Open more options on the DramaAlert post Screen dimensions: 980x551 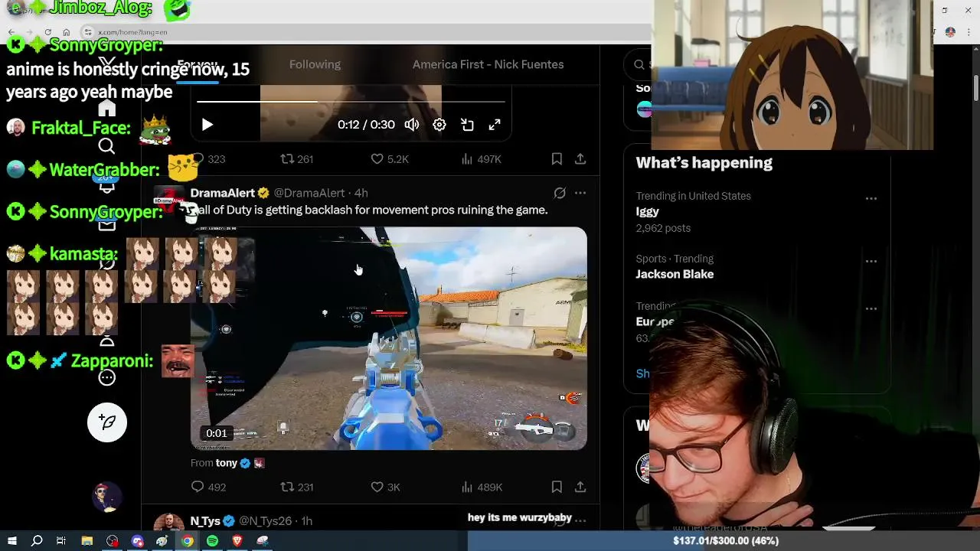click(580, 193)
